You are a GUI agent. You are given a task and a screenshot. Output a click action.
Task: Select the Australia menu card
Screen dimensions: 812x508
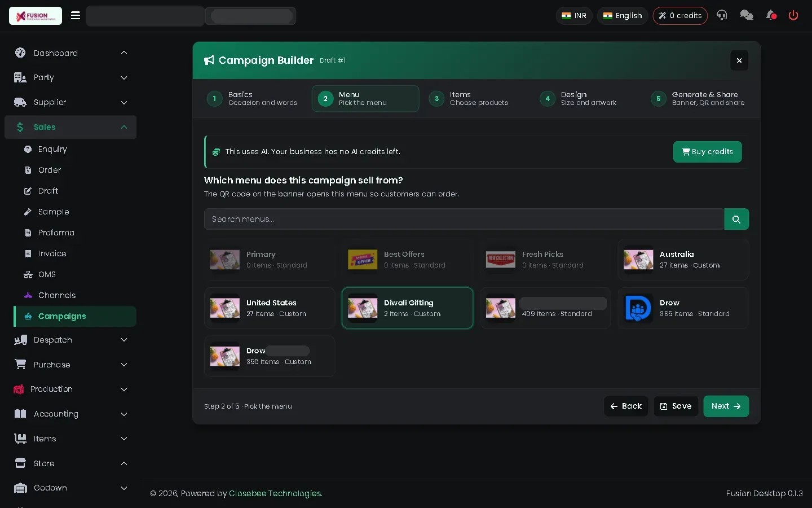point(683,260)
